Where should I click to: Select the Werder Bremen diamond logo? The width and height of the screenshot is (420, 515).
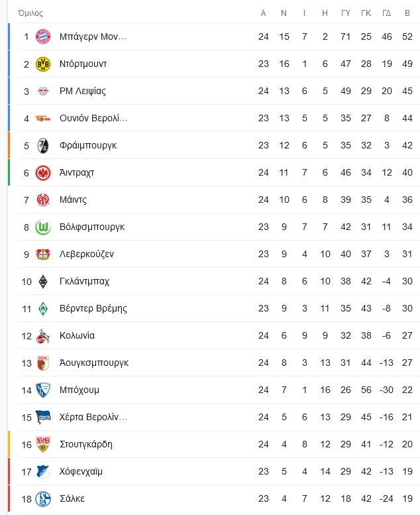[43, 309]
